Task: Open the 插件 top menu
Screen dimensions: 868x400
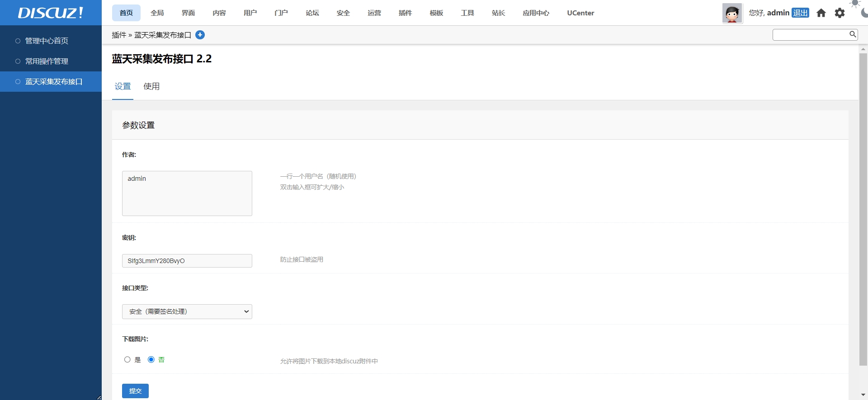Action: pos(405,13)
